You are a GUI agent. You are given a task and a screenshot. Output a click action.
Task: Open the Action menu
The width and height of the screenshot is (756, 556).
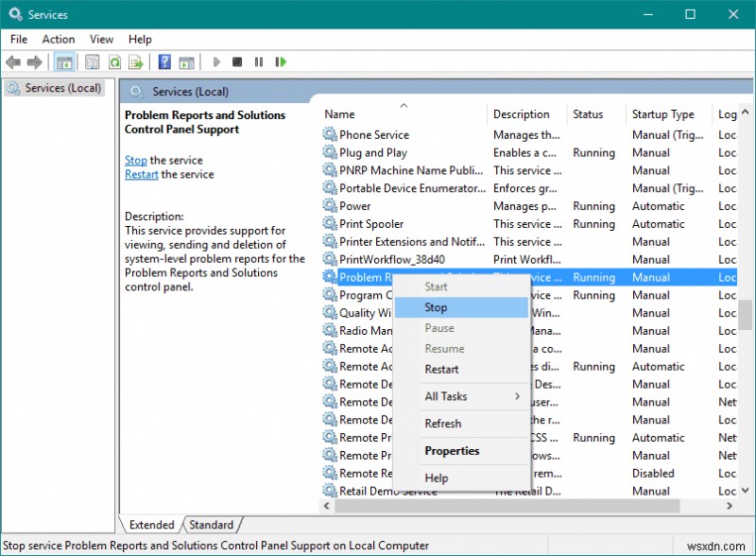pos(59,39)
